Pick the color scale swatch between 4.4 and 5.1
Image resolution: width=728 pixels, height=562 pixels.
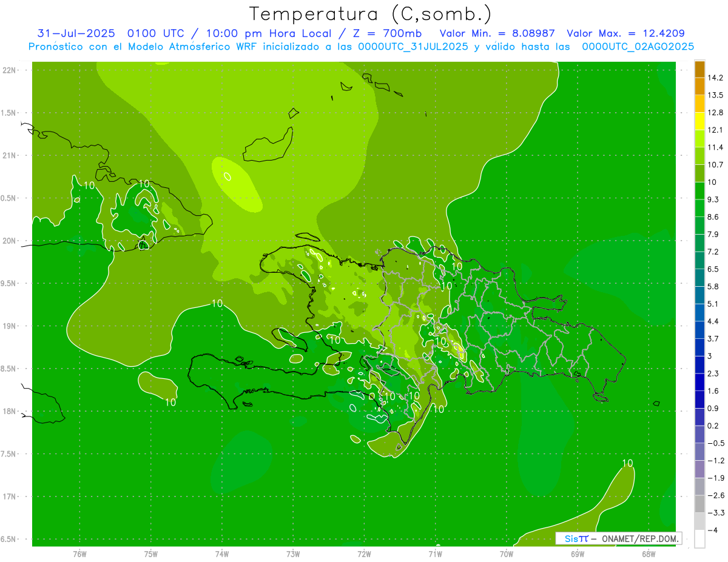tap(699, 312)
